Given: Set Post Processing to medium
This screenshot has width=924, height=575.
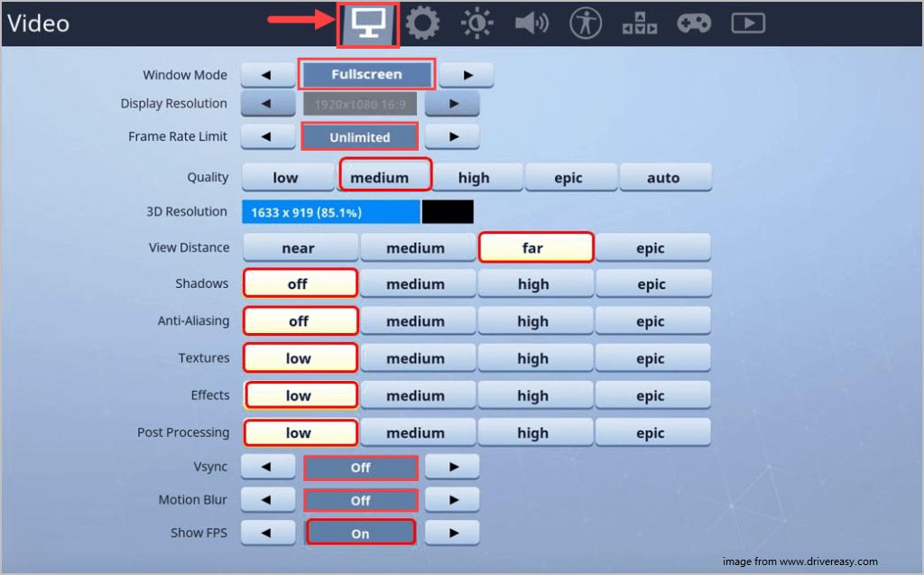Looking at the screenshot, I should pos(418,432).
